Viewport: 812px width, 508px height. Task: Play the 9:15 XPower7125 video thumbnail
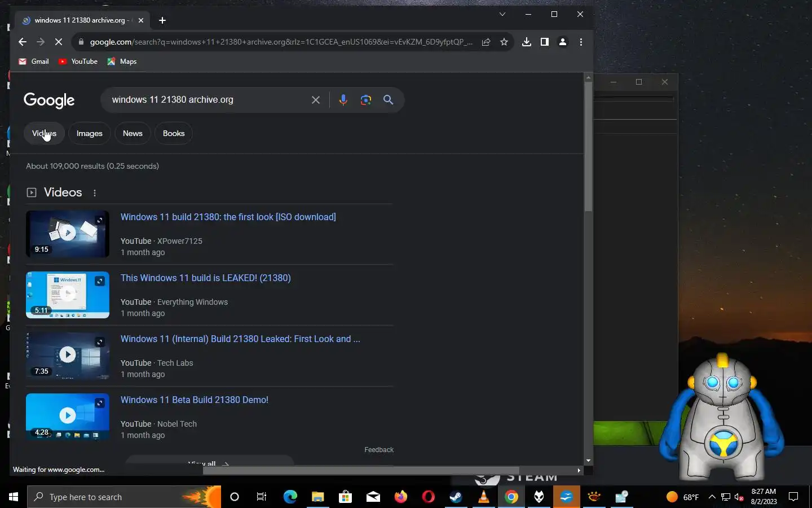[68, 234]
